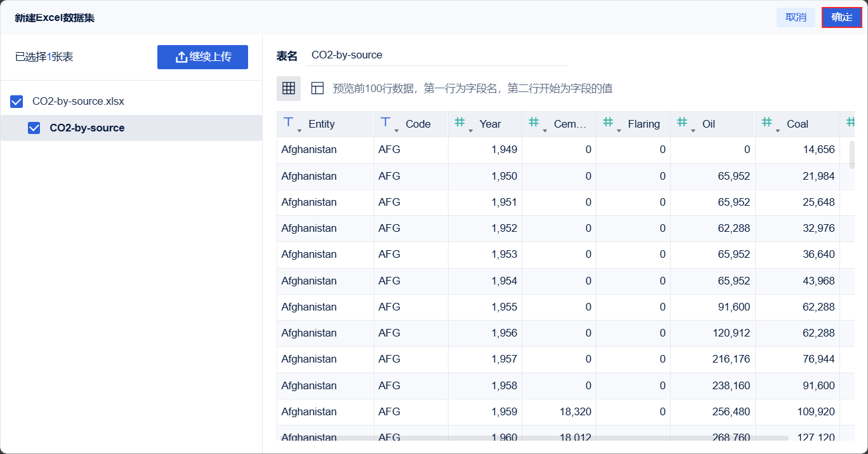Click the text type icon for Entity
The width and height of the screenshot is (868, 454).
(289, 123)
